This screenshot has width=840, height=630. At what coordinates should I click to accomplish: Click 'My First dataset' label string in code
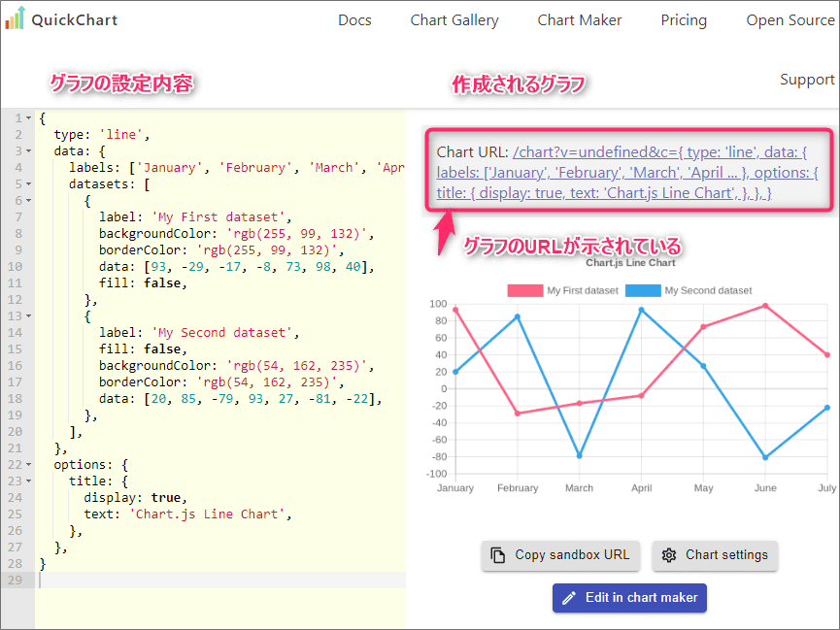click(218, 217)
